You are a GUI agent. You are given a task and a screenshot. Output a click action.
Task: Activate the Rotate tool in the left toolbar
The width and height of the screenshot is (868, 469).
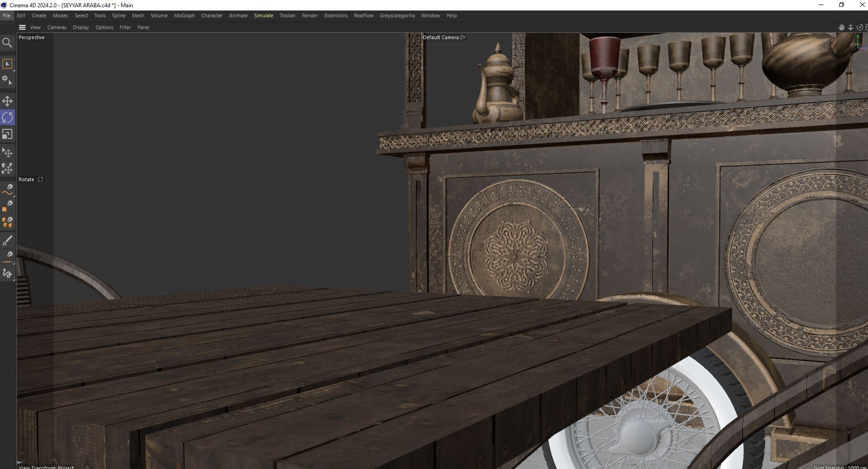[x=7, y=117]
